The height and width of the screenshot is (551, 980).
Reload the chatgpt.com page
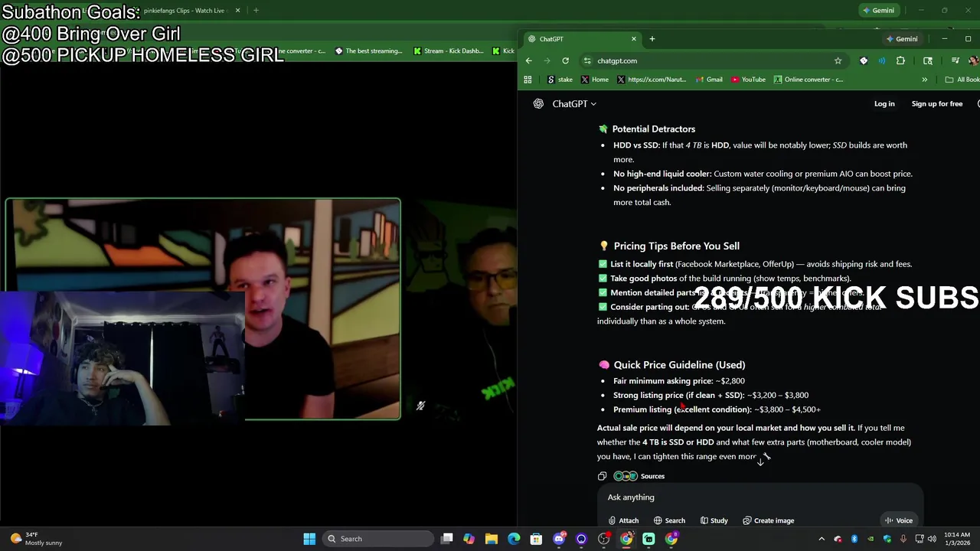[565, 60]
